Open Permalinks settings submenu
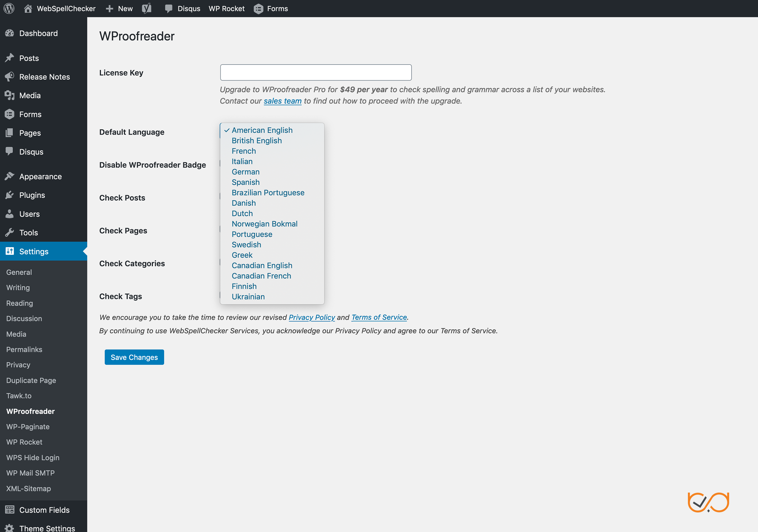Image resolution: width=758 pixels, height=532 pixels. pyautogui.click(x=24, y=349)
